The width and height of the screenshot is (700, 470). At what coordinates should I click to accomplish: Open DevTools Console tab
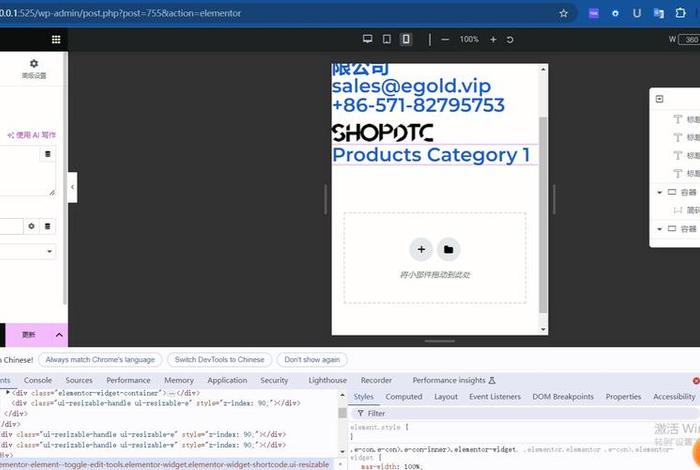click(38, 380)
